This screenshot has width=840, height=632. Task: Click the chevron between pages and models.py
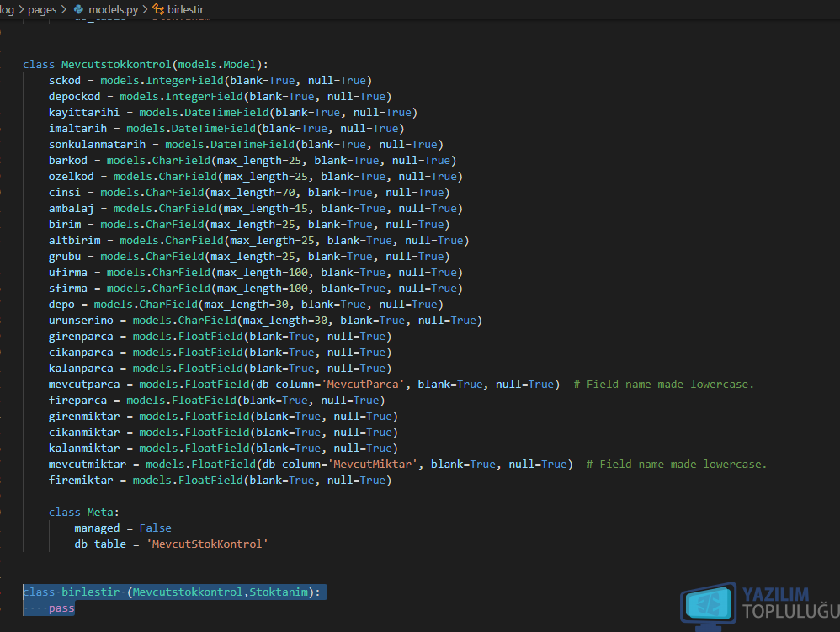(x=64, y=9)
